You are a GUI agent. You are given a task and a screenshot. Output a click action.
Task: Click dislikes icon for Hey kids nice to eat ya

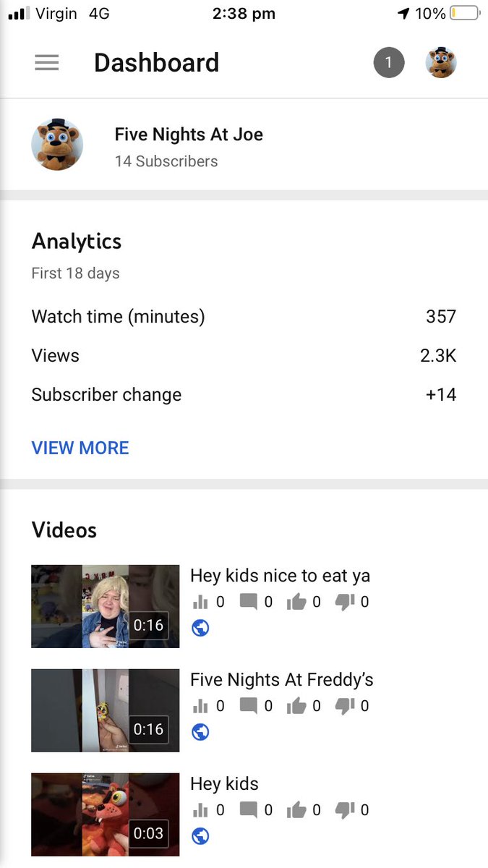[345, 602]
